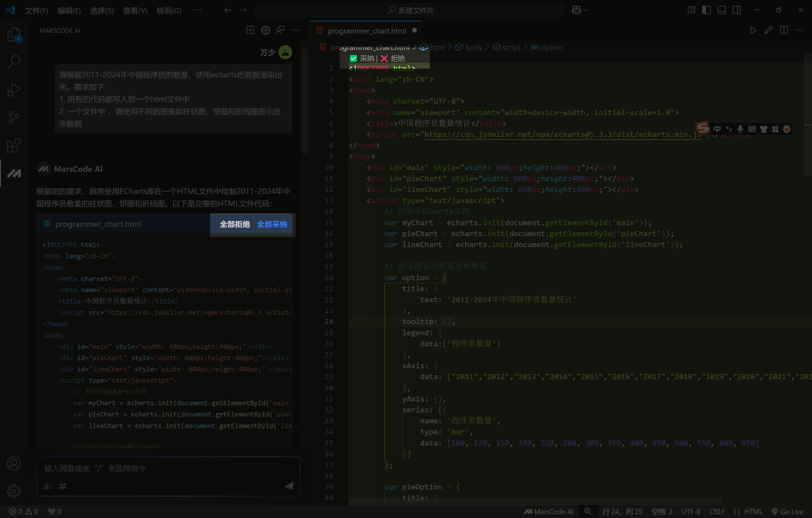Open the 文件(F) menu
This screenshot has width=812, height=518.
coord(36,10)
